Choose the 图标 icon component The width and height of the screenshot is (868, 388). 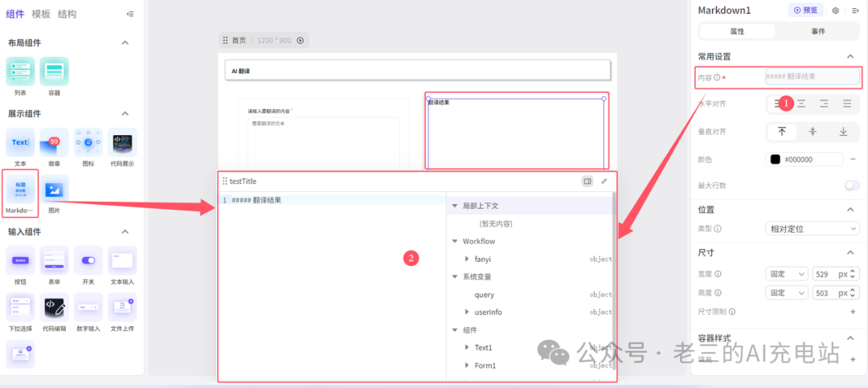coord(88,142)
